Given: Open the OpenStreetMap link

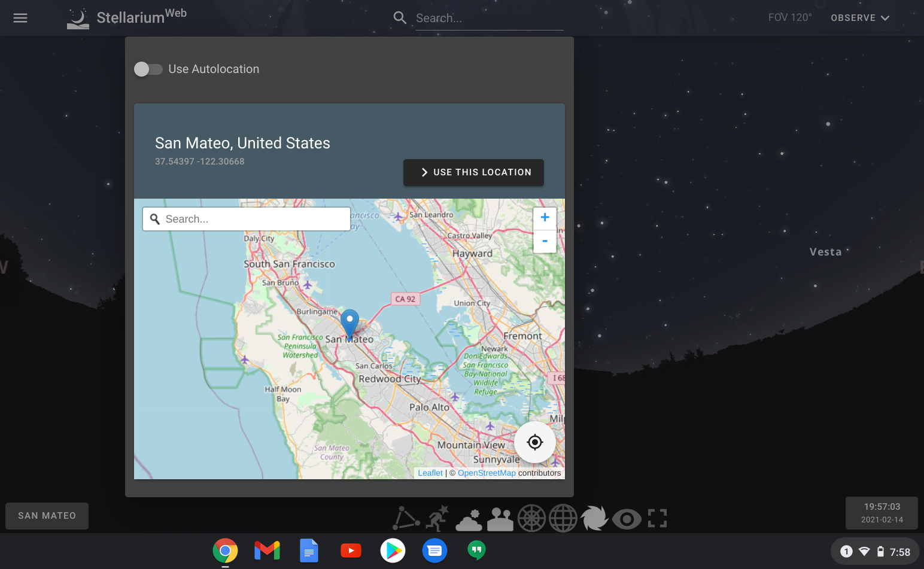Looking at the screenshot, I should 487,473.
